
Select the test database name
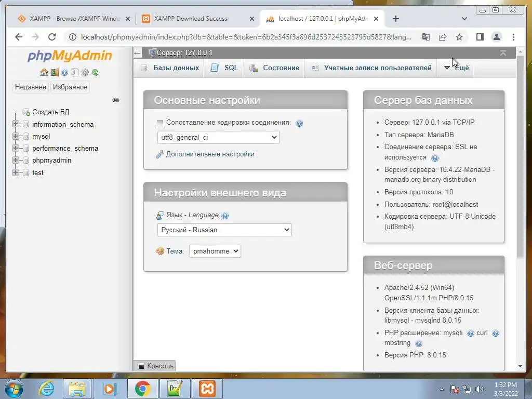37,172
